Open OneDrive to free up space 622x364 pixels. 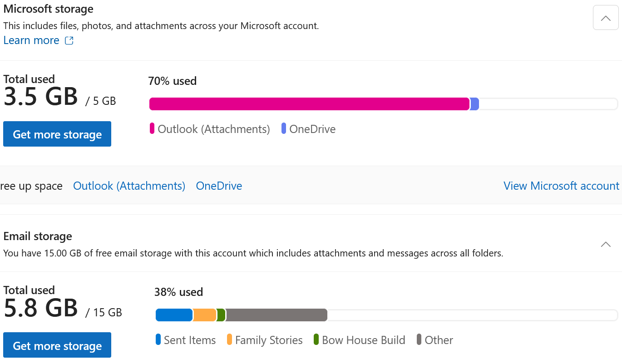[219, 186]
